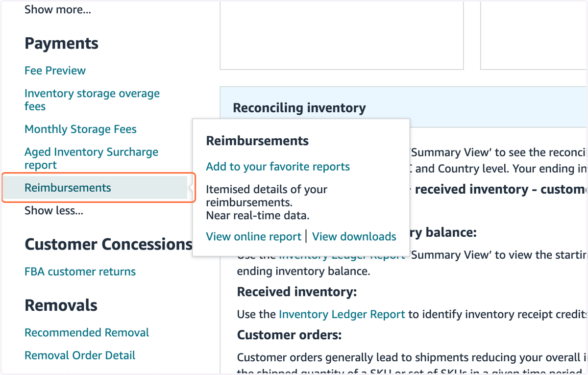Collapse Payments list with Show less...
The height and width of the screenshot is (375, 588).
pyautogui.click(x=54, y=211)
